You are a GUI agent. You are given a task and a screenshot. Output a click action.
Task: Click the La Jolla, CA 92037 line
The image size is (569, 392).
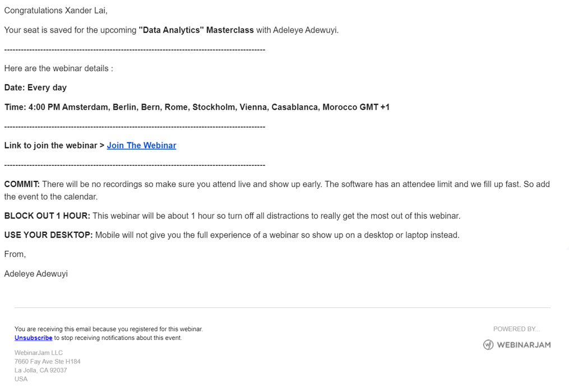41,370
